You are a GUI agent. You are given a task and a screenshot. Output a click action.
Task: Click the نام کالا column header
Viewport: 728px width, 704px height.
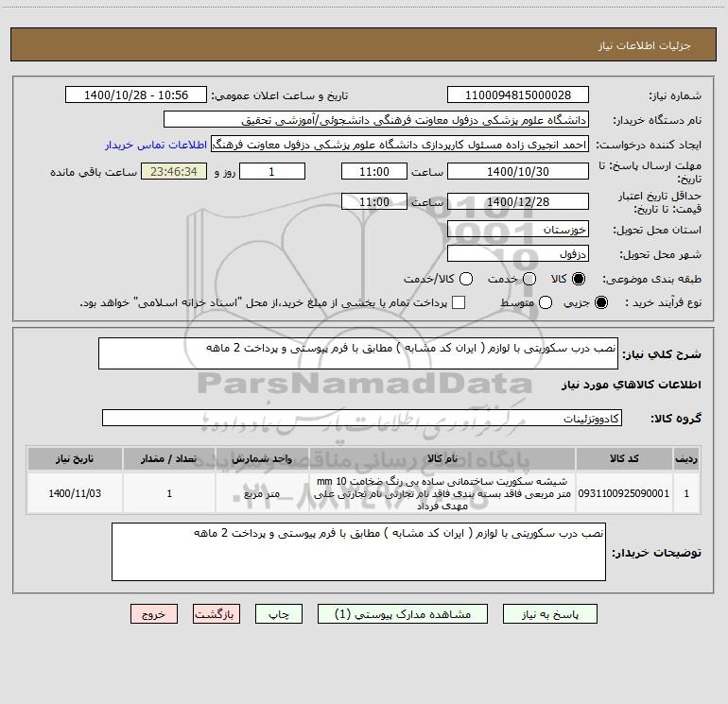[442, 458]
